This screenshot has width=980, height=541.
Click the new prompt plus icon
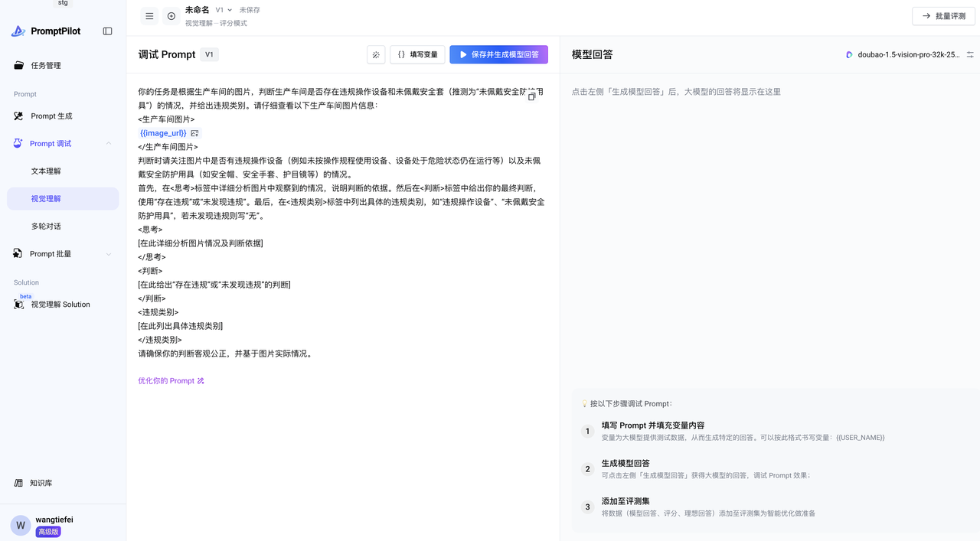click(x=171, y=16)
